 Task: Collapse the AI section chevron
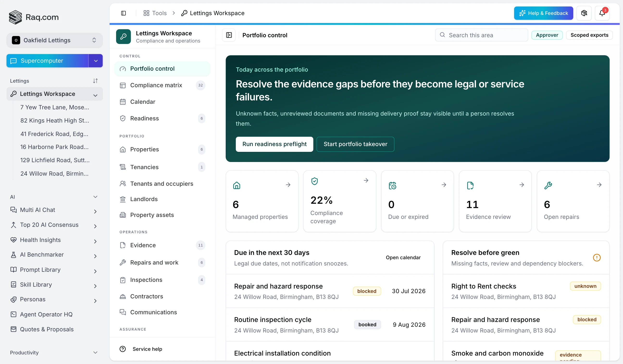[95, 197]
